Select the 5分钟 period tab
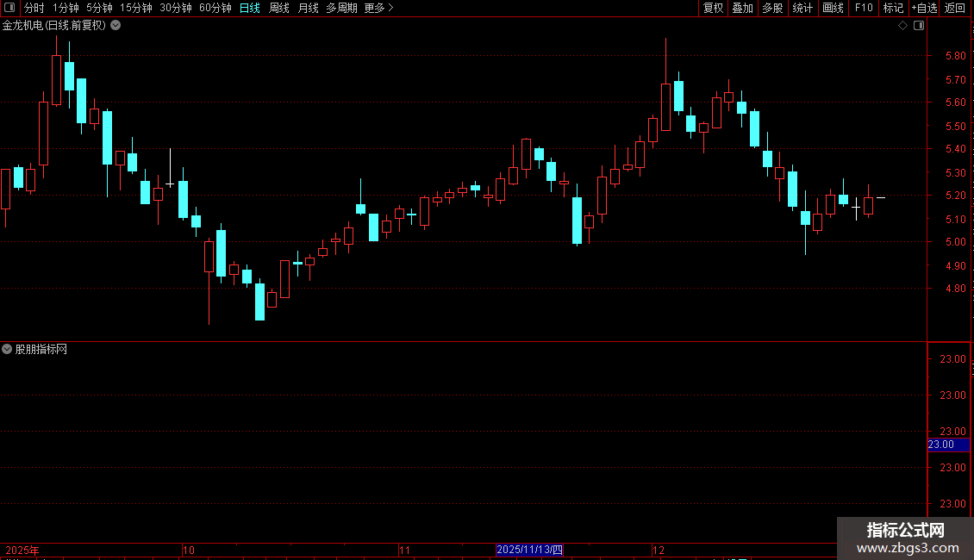The height and width of the screenshot is (560, 974). 99,8
